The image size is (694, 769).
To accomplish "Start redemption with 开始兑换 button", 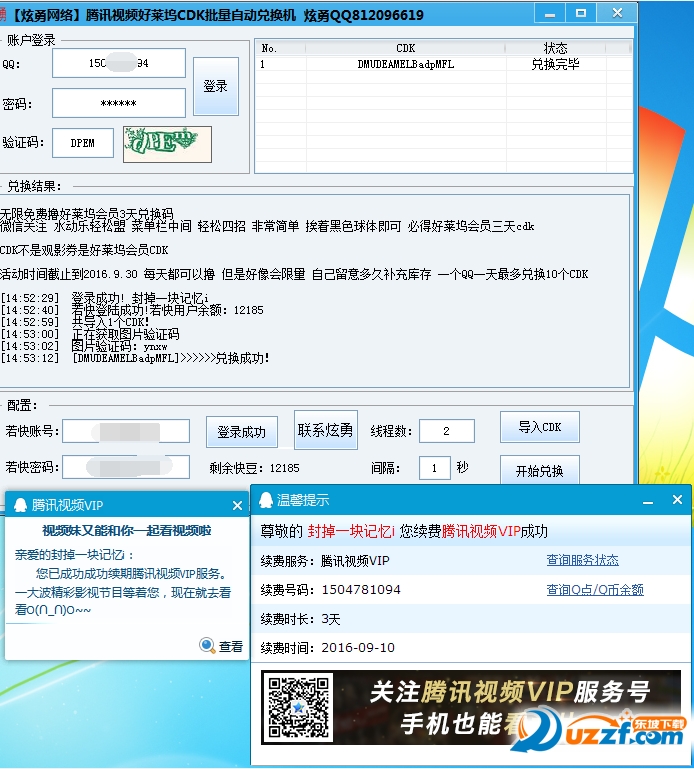I will (x=540, y=470).
